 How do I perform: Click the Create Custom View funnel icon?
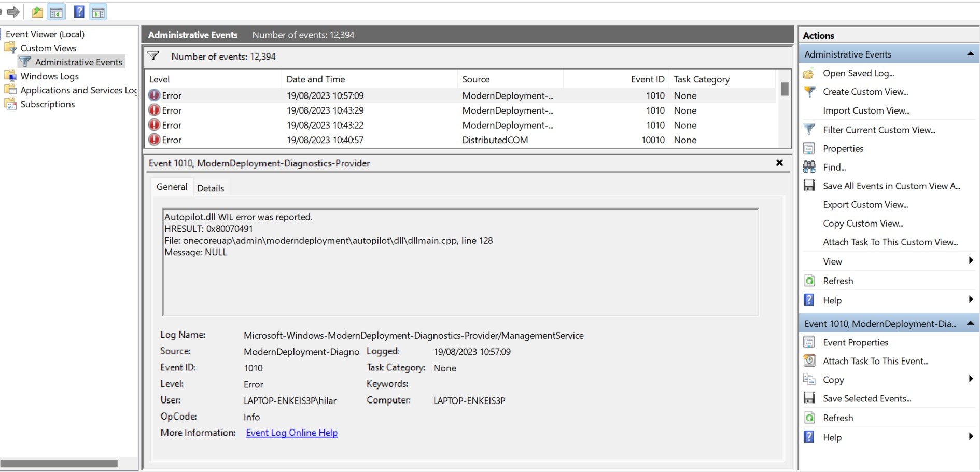(x=808, y=91)
